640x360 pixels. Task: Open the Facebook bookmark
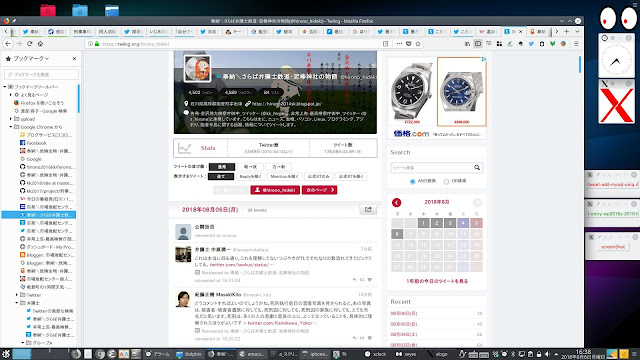click(36, 143)
